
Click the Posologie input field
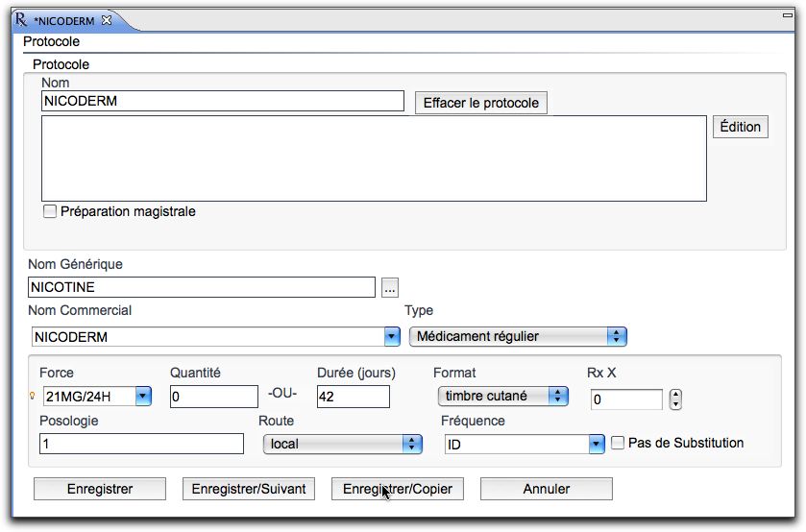point(141,444)
